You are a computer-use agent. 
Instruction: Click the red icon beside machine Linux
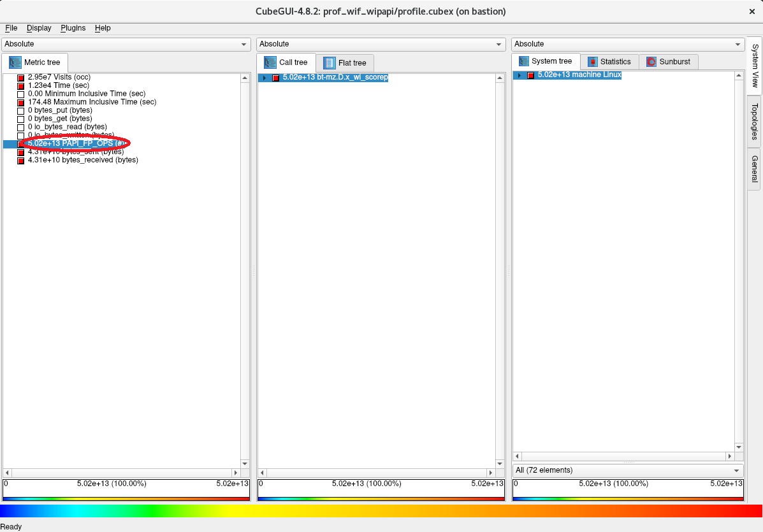pyautogui.click(x=530, y=75)
